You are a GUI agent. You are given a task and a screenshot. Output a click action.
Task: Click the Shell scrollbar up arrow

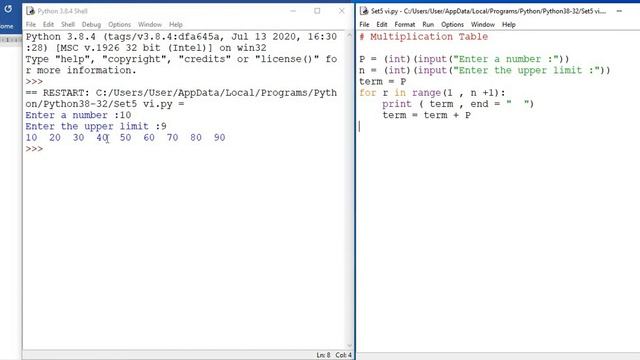pyautogui.click(x=349, y=36)
